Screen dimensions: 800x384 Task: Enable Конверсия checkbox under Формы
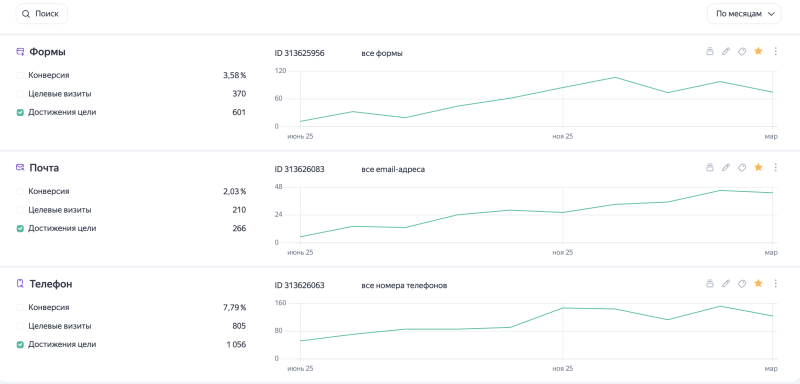[x=20, y=75]
